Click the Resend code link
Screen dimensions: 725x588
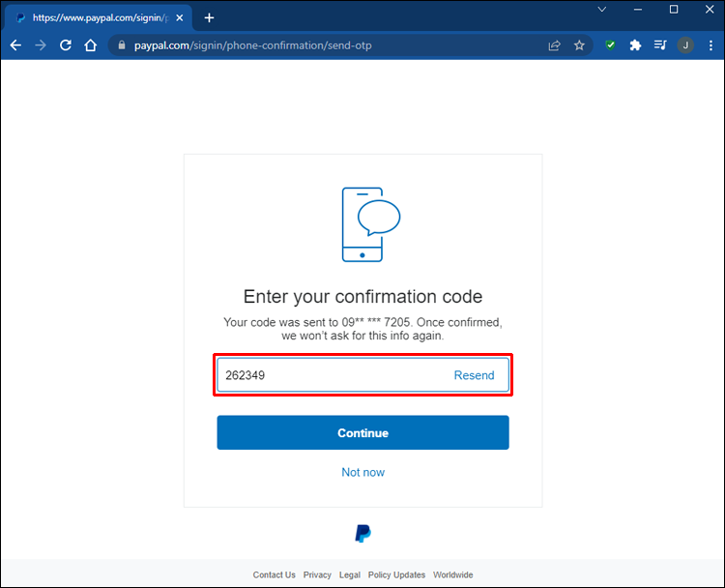click(x=474, y=375)
